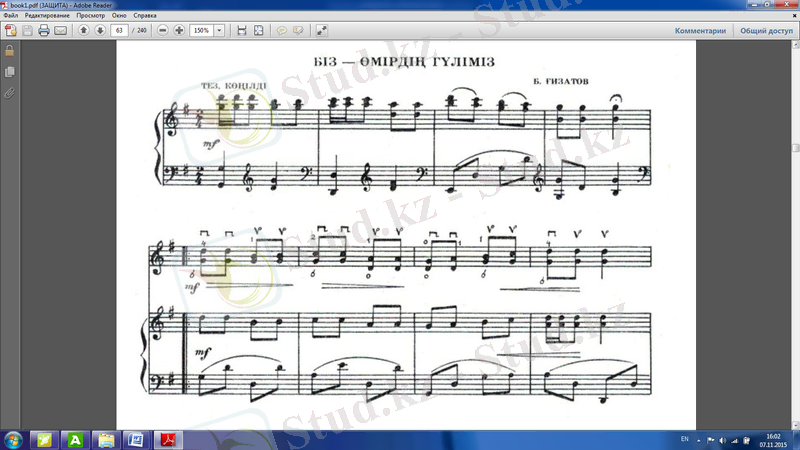Open the Комментарии pane
The width and height of the screenshot is (800, 450).
tap(700, 31)
